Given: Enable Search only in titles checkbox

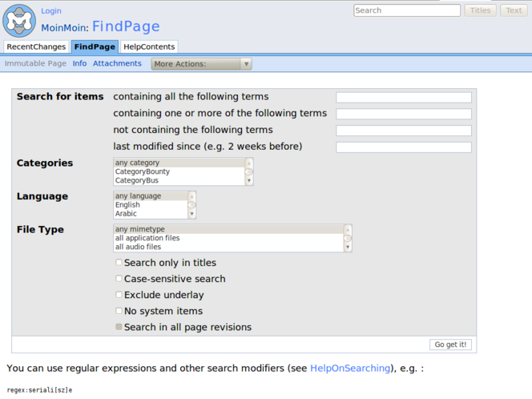Looking at the screenshot, I should pos(119,263).
